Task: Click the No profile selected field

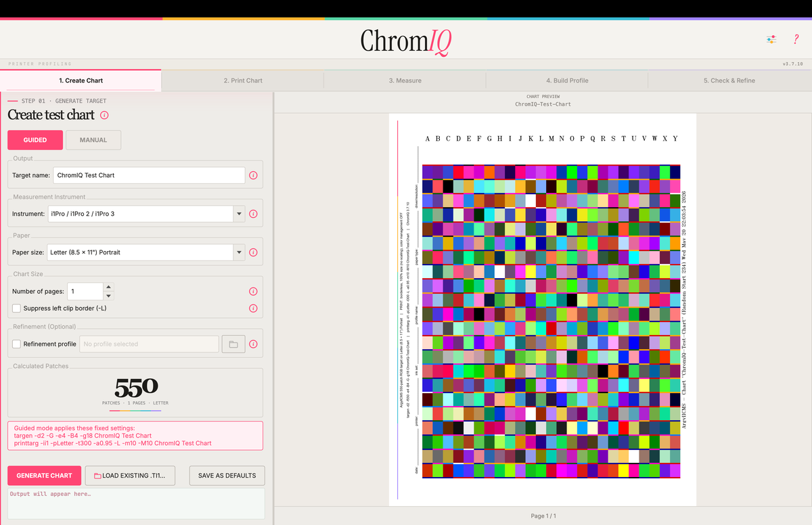Action: click(x=149, y=344)
